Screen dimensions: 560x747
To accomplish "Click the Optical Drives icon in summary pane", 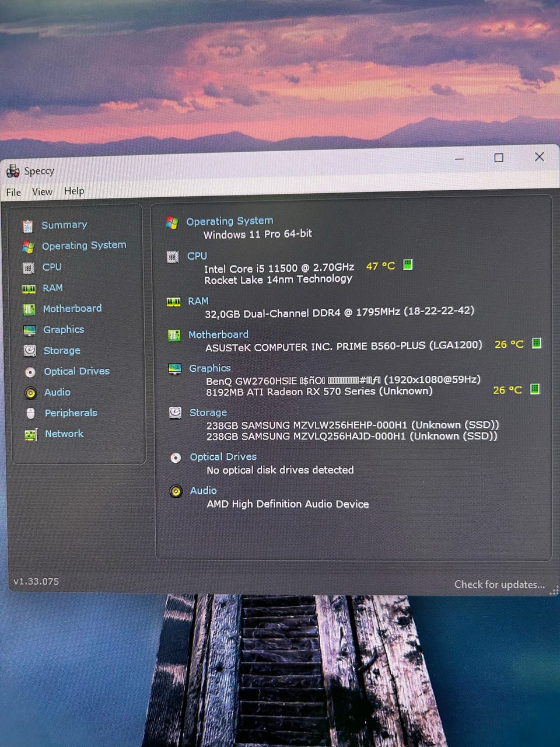I will click(176, 458).
